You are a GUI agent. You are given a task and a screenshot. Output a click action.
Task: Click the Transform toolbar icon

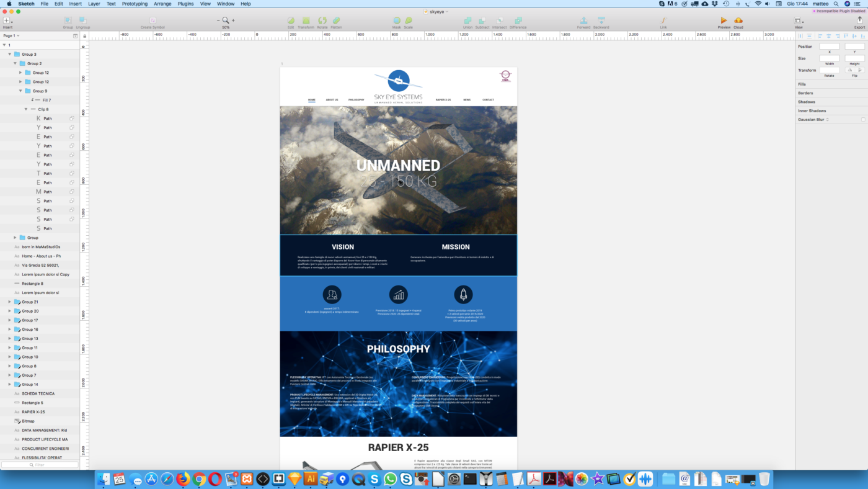pos(306,20)
